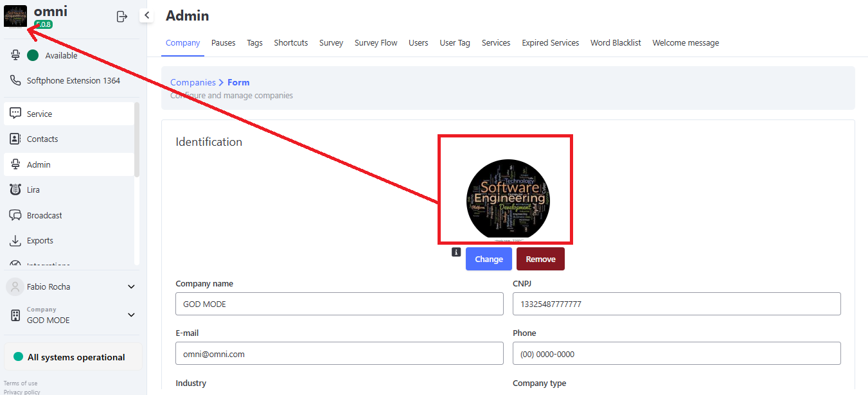
Task: Switch to the Services tab
Action: click(x=496, y=43)
